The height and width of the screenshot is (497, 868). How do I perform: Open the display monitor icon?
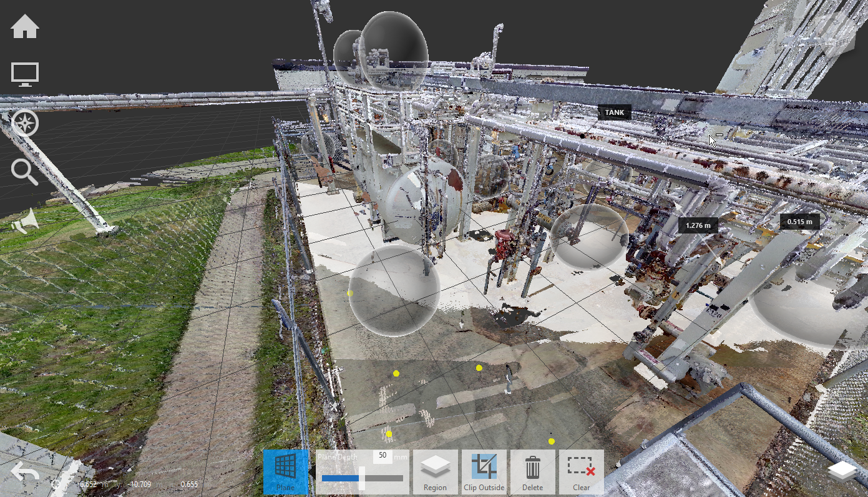click(25, 75)
